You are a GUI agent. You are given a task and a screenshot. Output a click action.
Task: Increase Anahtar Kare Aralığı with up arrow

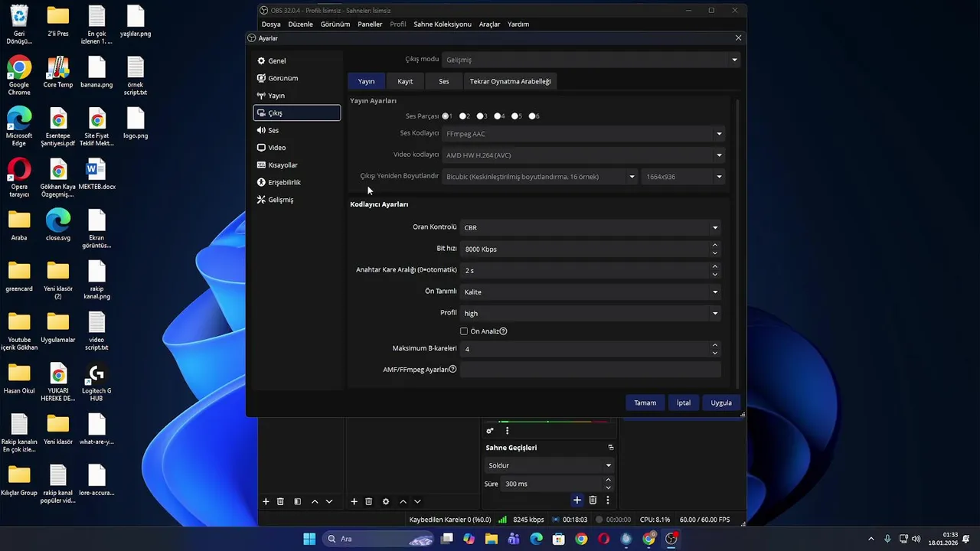pyautogui.click(x=715, y=266)
